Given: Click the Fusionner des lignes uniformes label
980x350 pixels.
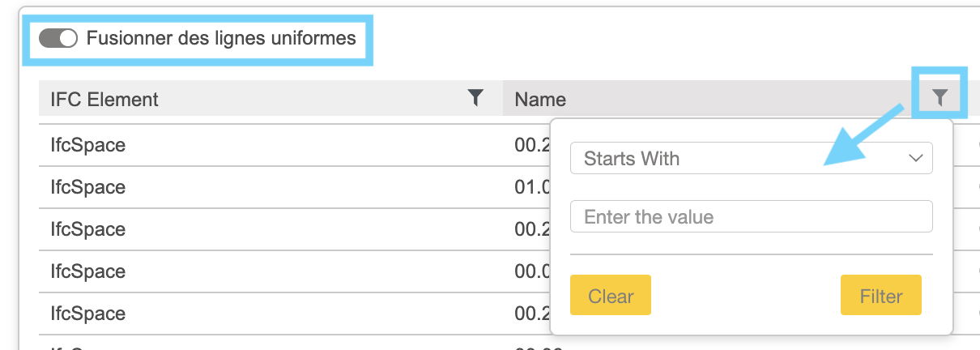Looking at the screenshot, I should 221,38.
